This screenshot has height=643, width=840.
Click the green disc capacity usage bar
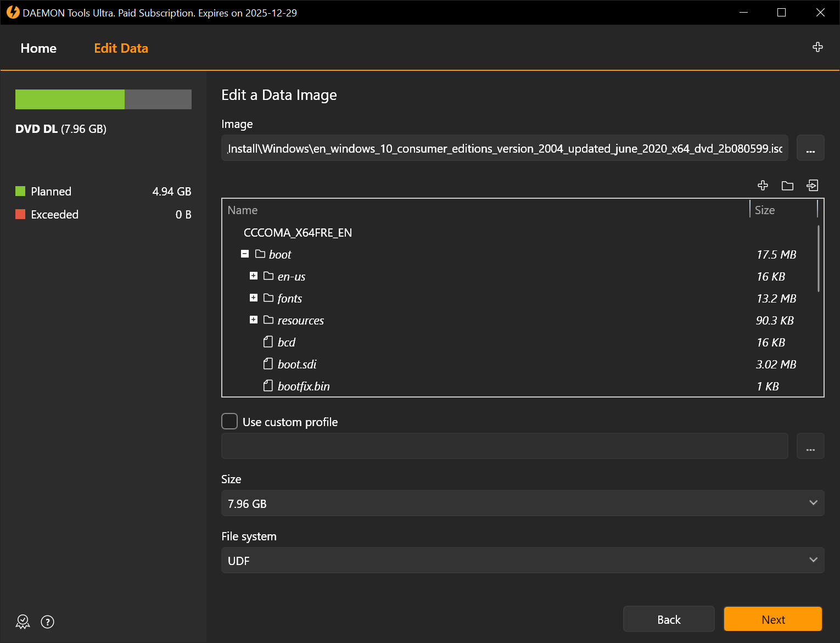tap(70, 99)
